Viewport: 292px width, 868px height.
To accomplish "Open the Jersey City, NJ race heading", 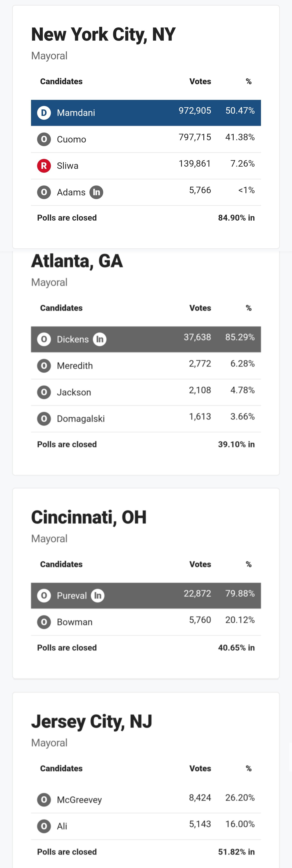I will click(x=92, y=721).
